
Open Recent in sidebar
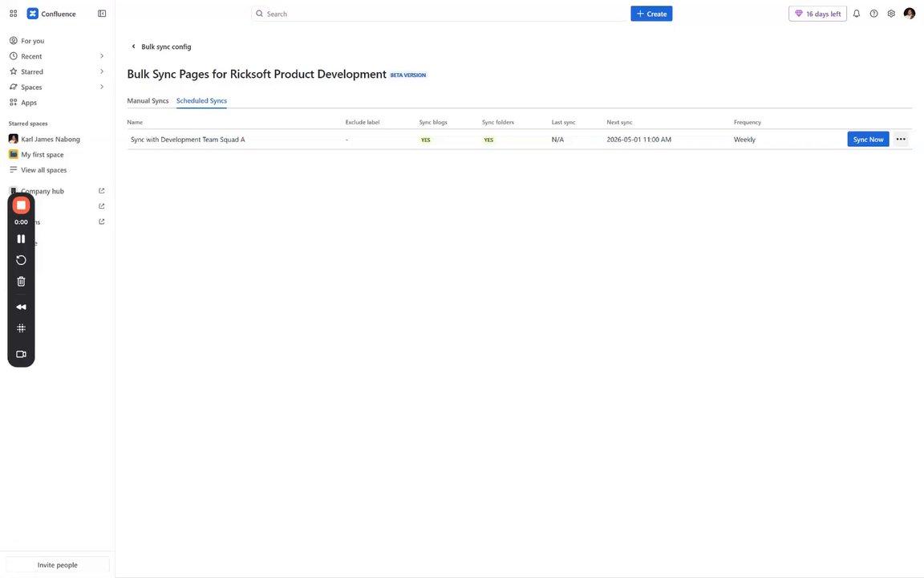[31, 56]
